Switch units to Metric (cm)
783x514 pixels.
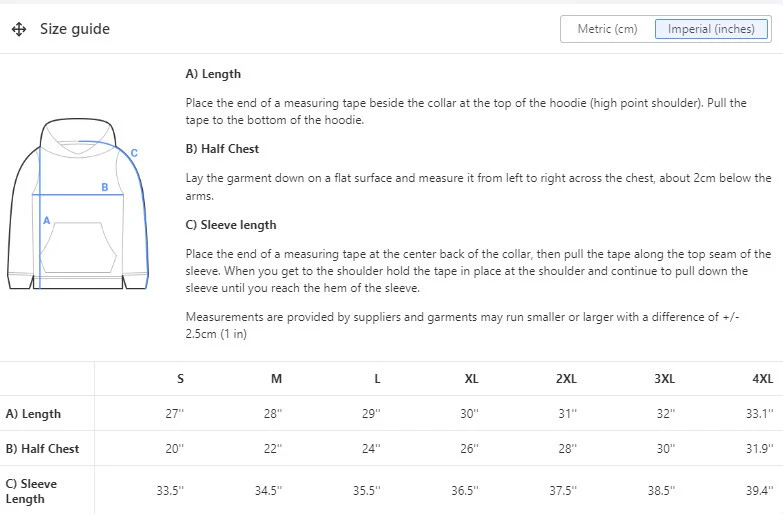pyautogui.click(x=607, y=29)
